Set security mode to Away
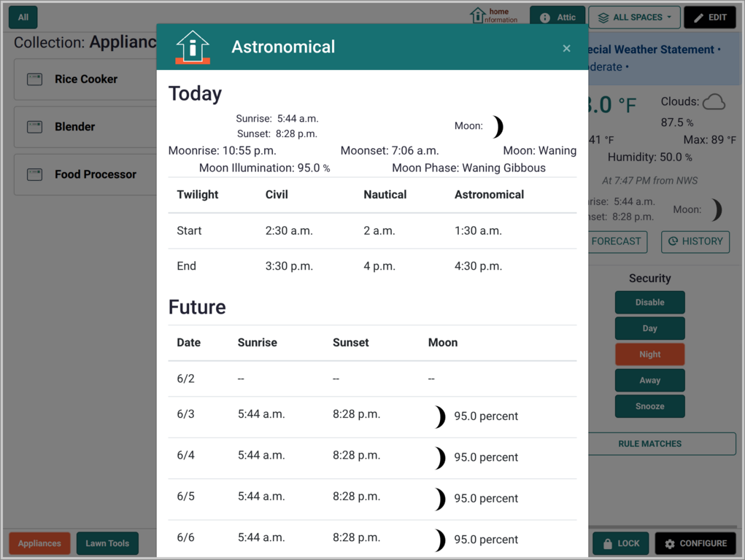The height and width of the screenshot is (560, 745). click(649, 381)
